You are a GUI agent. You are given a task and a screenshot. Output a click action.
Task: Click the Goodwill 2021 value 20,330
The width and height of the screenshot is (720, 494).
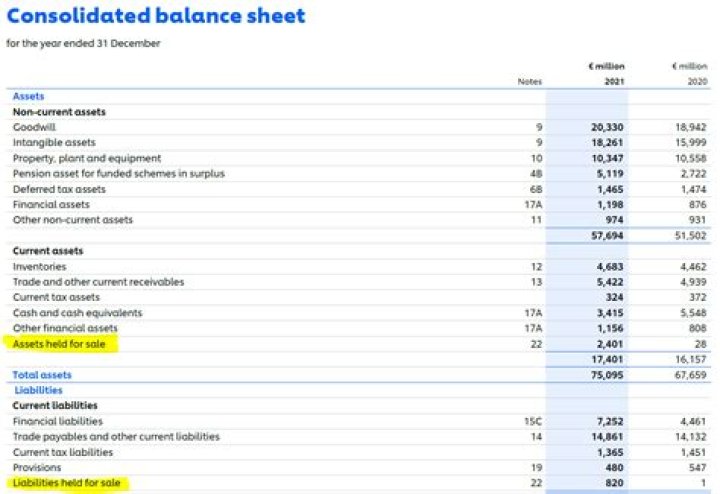pyautogui.click(x=607, y=128)
